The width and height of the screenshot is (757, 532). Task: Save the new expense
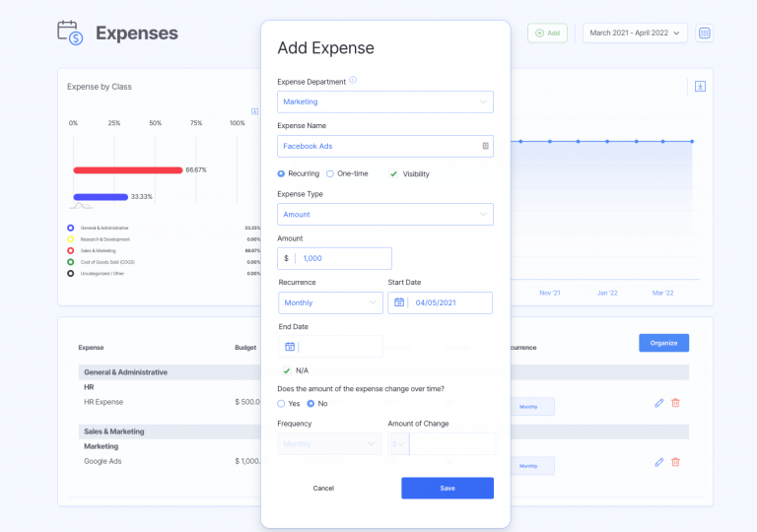coord(447,488)
